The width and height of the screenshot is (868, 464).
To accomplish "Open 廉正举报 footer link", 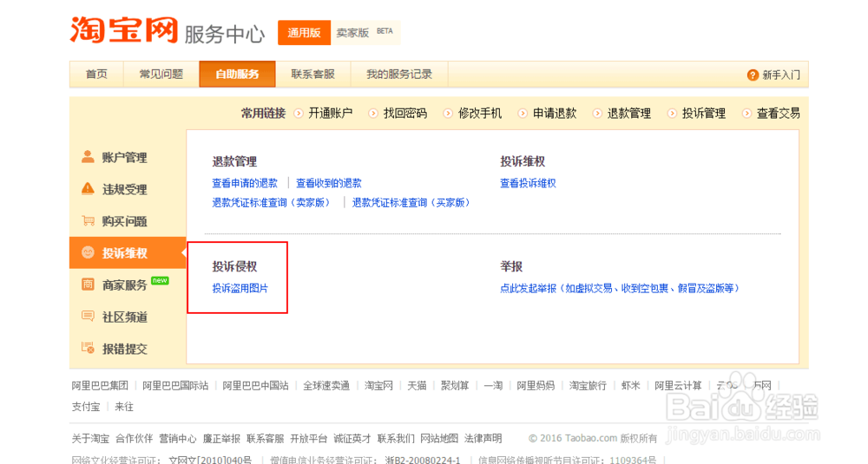I will pos(221,439).
